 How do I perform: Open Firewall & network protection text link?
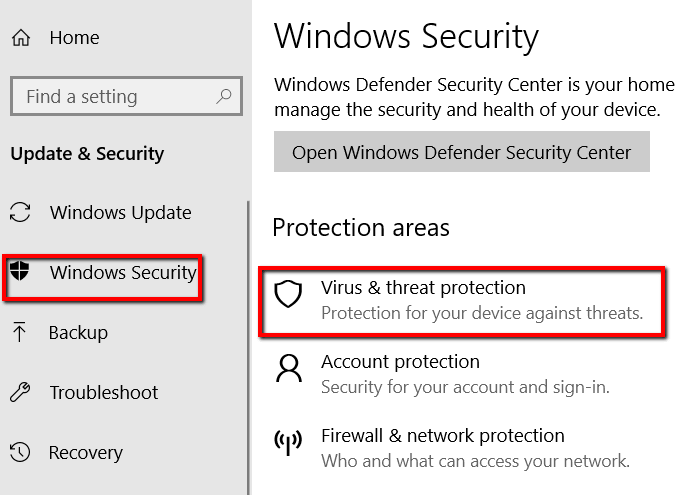[442, 436]
